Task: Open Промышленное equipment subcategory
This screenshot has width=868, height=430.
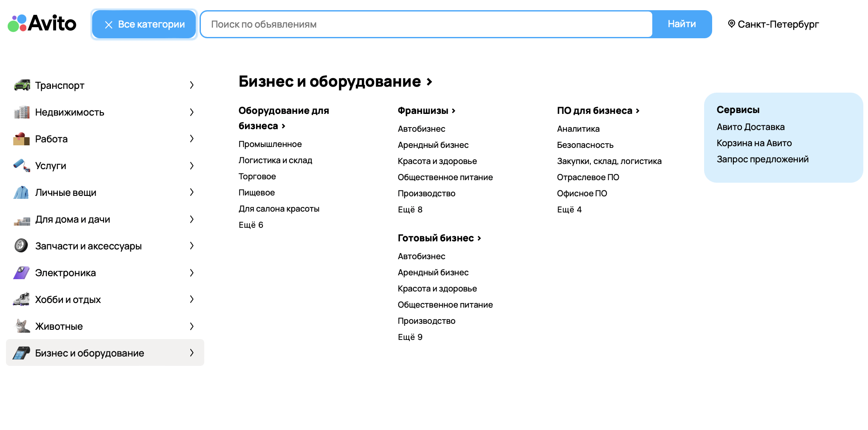Action: point(270,144)
